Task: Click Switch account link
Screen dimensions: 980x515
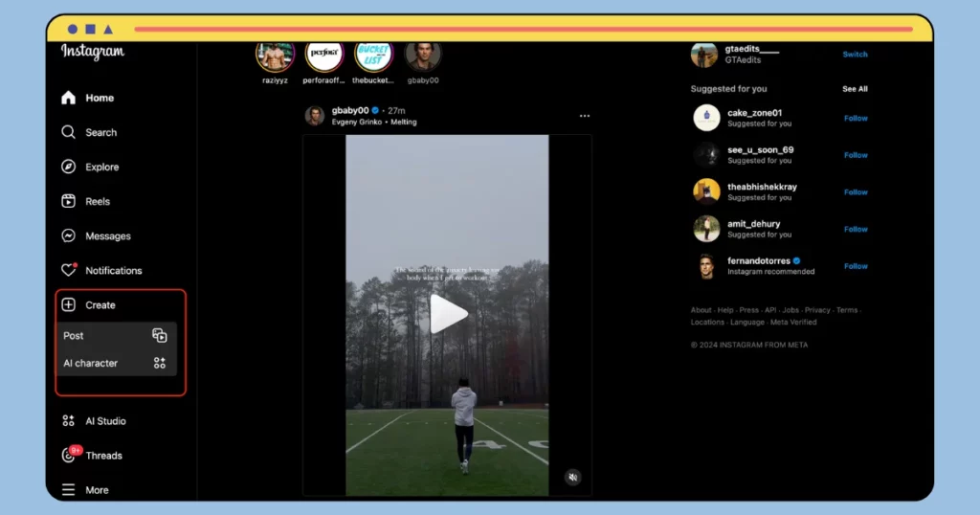Action: pyautogui.click(x=855, y=55)
